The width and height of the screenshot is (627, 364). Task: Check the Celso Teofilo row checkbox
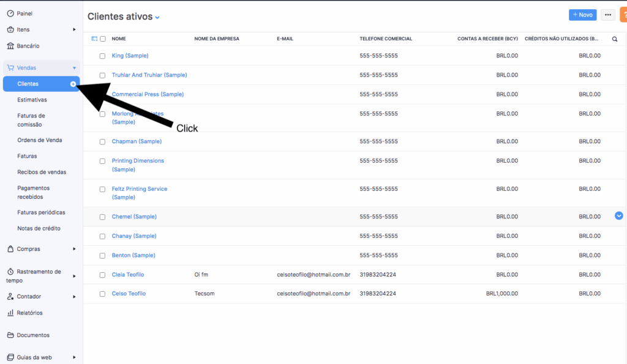coord(102,294)
